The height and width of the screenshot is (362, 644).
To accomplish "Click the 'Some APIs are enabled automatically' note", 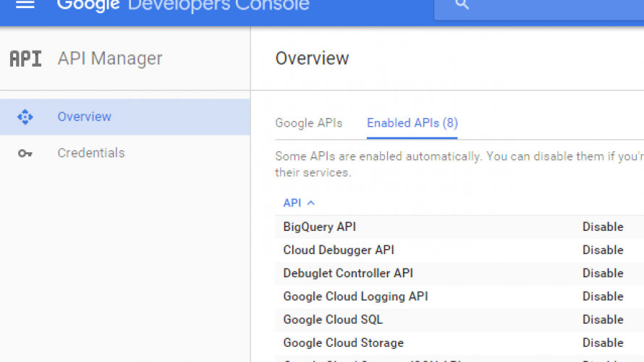I will click(459, 164).
